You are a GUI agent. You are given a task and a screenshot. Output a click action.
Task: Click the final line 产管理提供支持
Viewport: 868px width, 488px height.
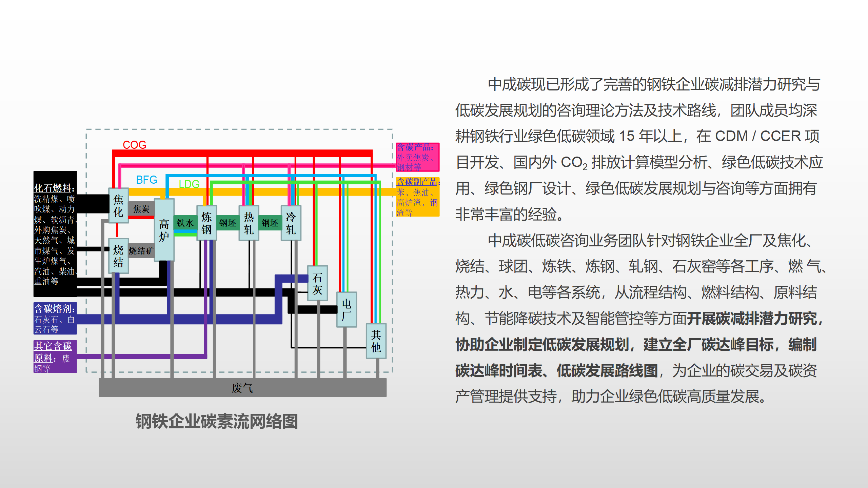pyautogui.click(x=611, y=396)
